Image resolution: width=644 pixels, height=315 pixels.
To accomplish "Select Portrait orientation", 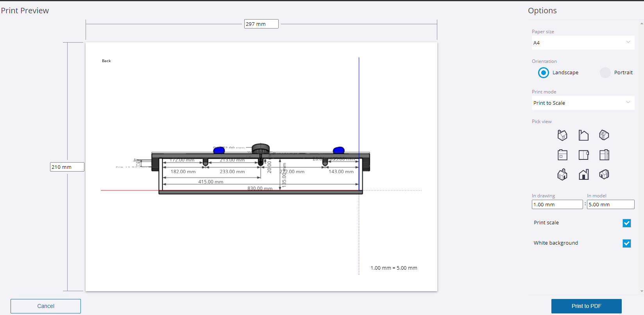I will [605, 73].
